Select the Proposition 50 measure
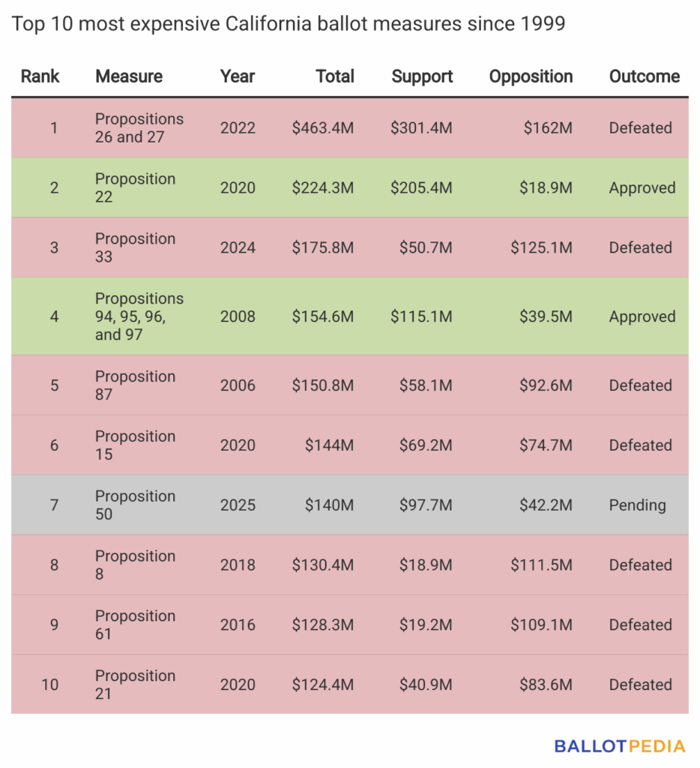 (x=135, y=505)
